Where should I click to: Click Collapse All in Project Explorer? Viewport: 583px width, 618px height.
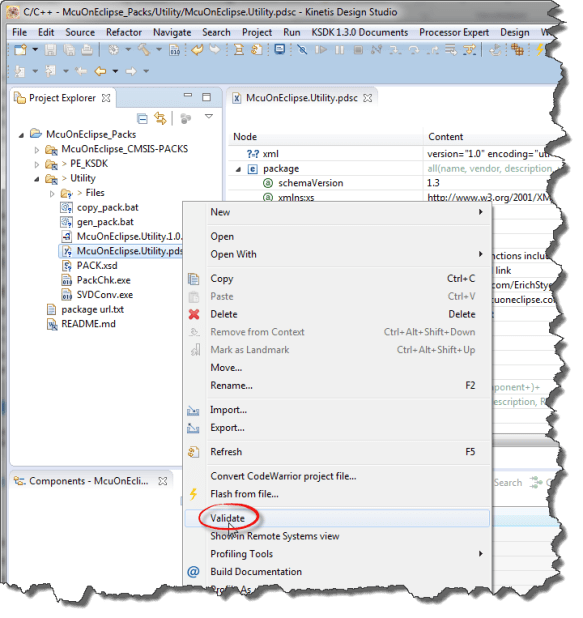click(x=142, y=118)
